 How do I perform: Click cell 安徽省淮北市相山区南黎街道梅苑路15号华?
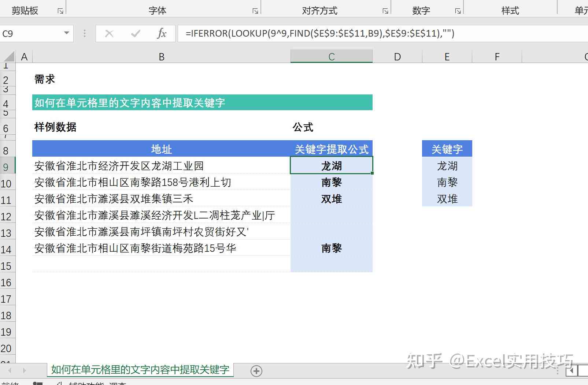point(161,248)
